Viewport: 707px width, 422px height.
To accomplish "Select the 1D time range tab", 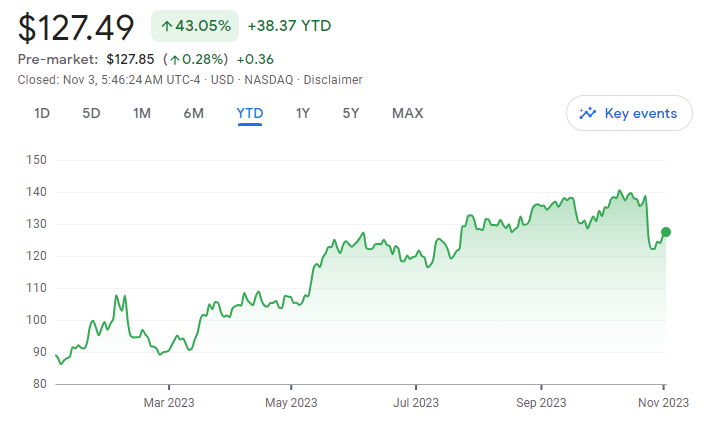I will (x=42, y=113).
